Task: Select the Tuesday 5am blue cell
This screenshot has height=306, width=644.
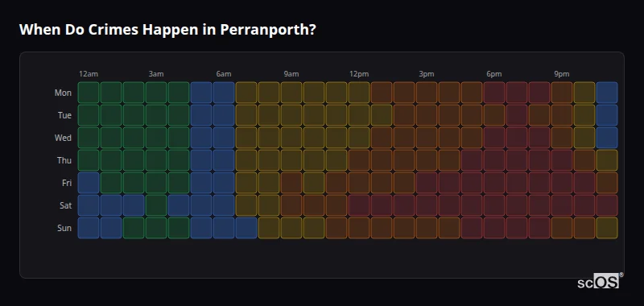Action: 201,115
